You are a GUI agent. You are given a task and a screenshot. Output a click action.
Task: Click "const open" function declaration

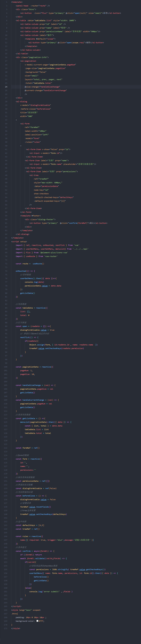[21, 326]
